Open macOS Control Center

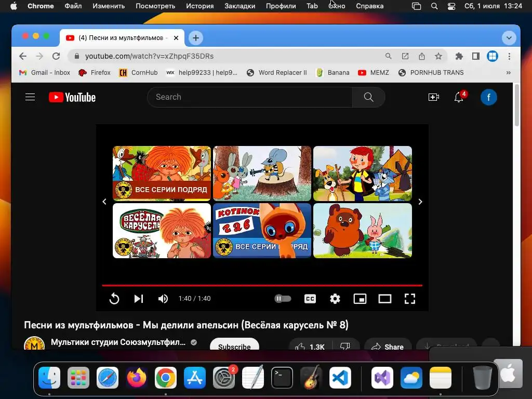coord(451,6)
